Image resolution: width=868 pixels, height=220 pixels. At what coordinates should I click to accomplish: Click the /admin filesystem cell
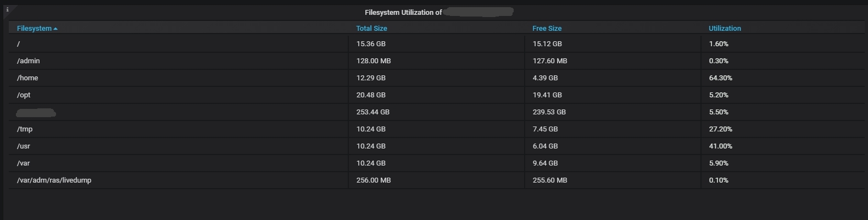[x=29, y=61]
